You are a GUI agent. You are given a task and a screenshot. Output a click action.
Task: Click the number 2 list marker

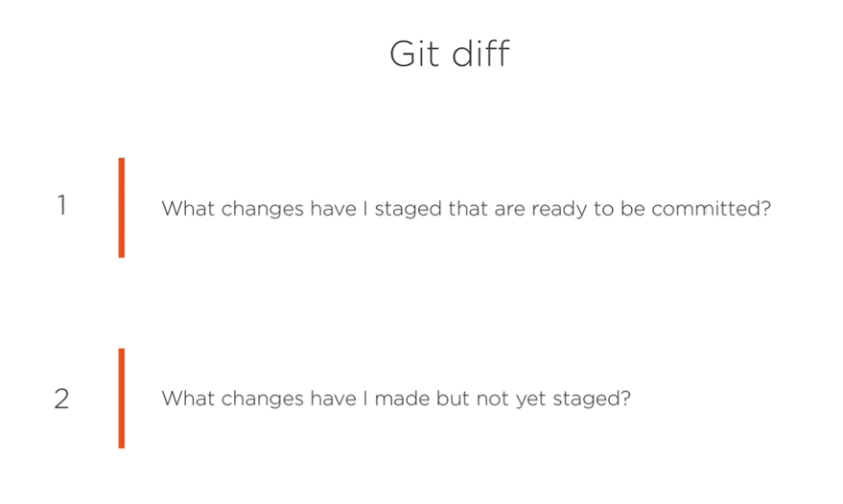click(61, 399)
